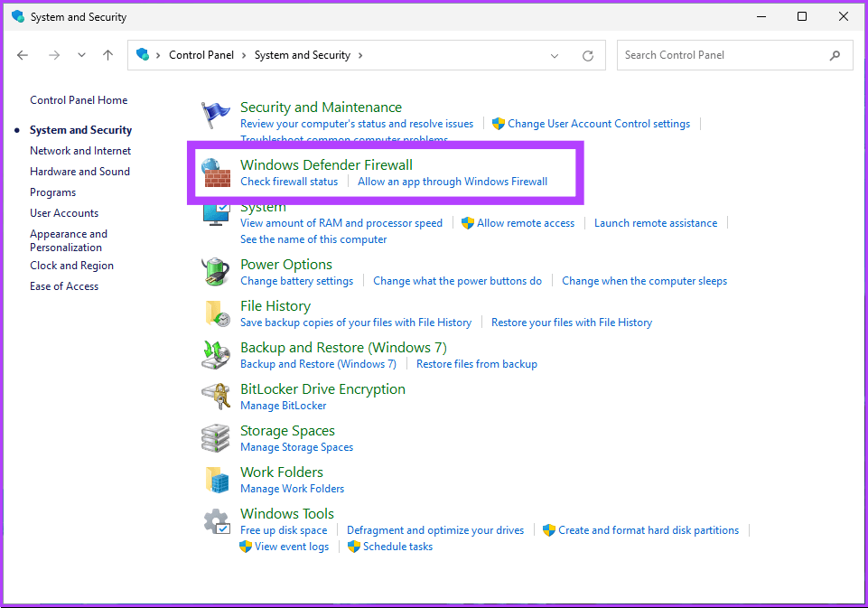Click Control Panel in the address breadcrumb
This screenshot has width=868, height=608.
point(201,55)
